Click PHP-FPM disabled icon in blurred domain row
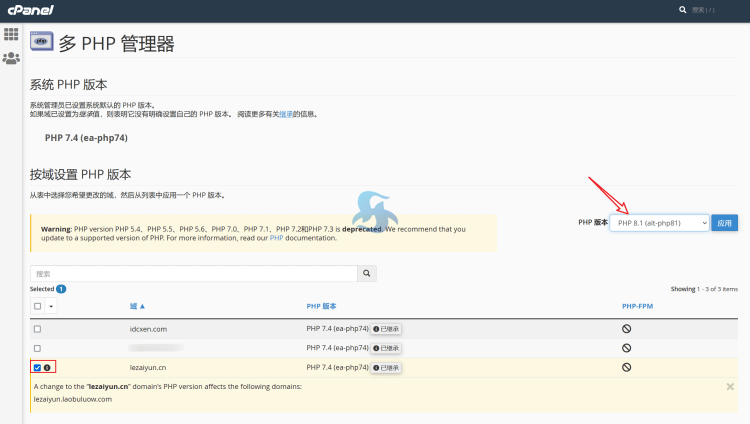This screenshot has height=424, width=750. point(627,348)
